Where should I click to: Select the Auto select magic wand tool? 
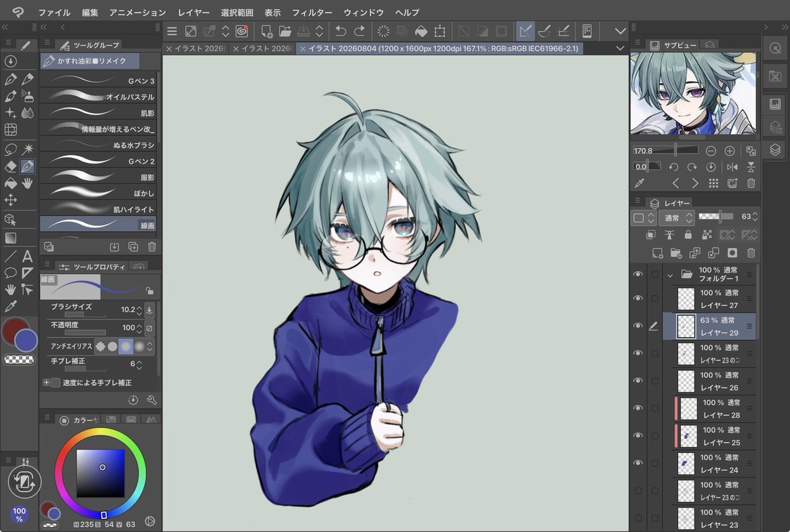click(28, 149)
